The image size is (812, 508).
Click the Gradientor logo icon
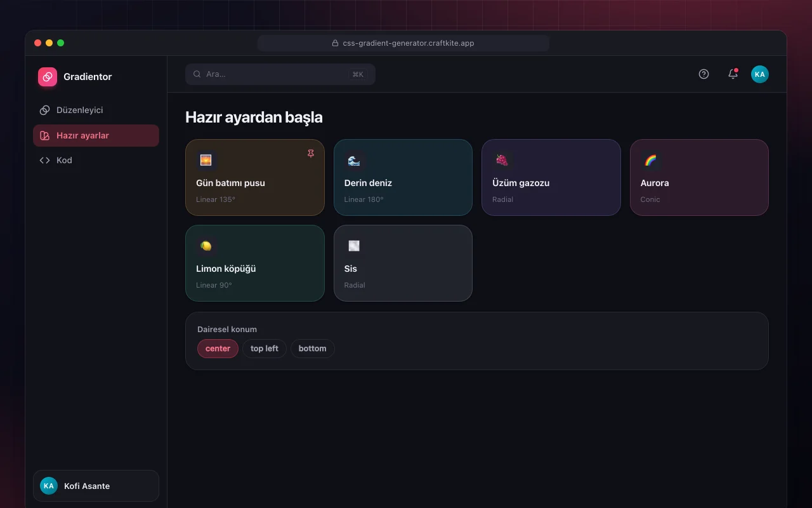(48, 77)
